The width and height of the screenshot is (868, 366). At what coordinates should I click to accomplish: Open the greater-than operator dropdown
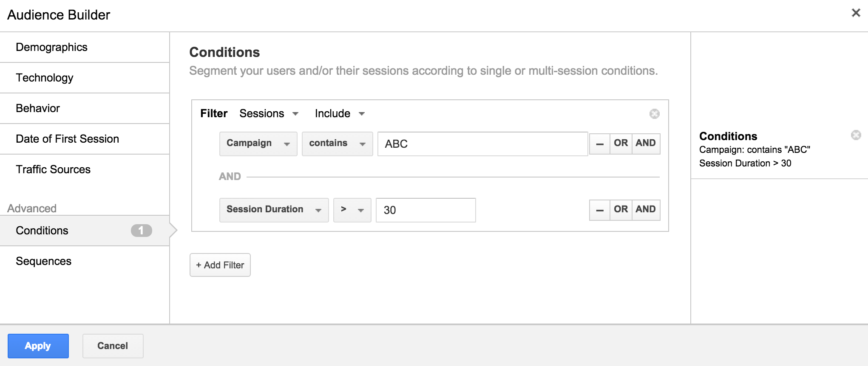point(352,210)
